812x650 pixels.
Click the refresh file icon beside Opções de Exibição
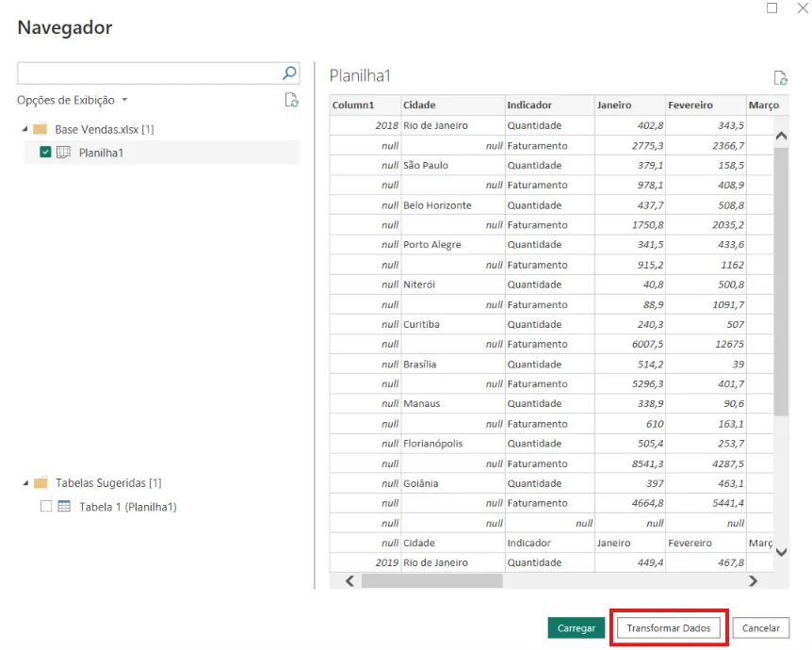point(292,100)
